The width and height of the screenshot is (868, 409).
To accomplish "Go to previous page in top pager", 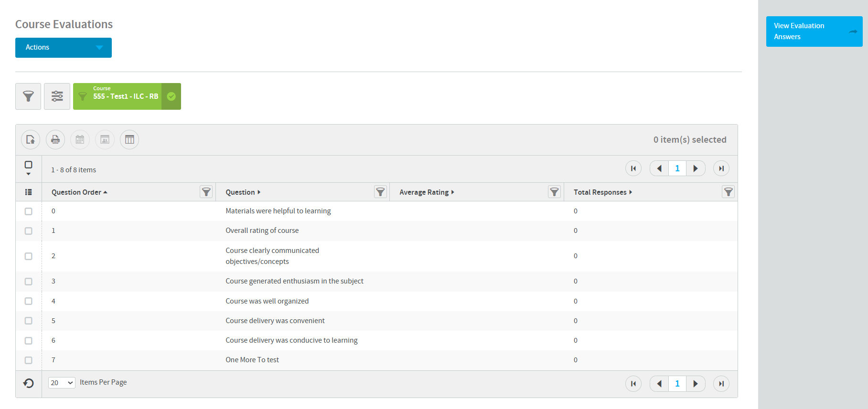I will (659, 168).
